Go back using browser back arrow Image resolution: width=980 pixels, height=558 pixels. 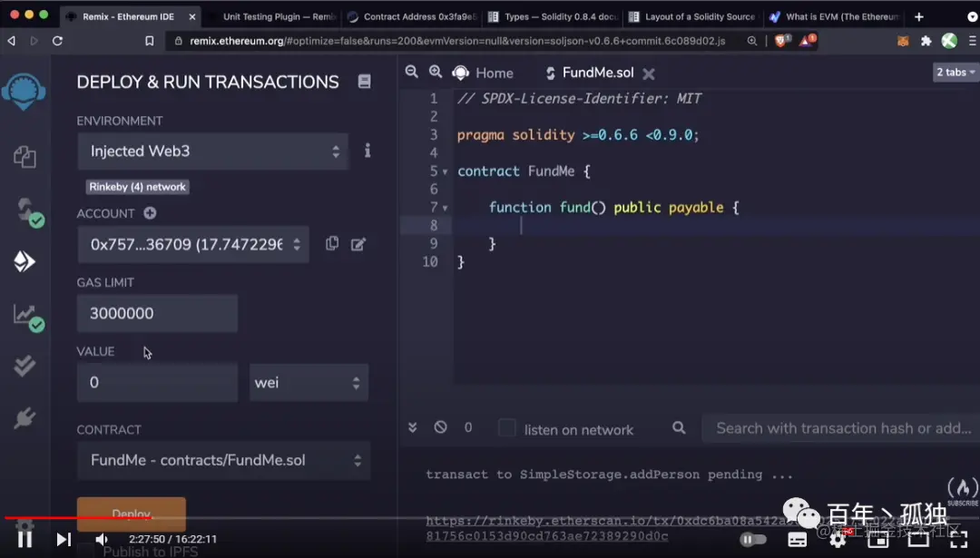tap(11, 41)
